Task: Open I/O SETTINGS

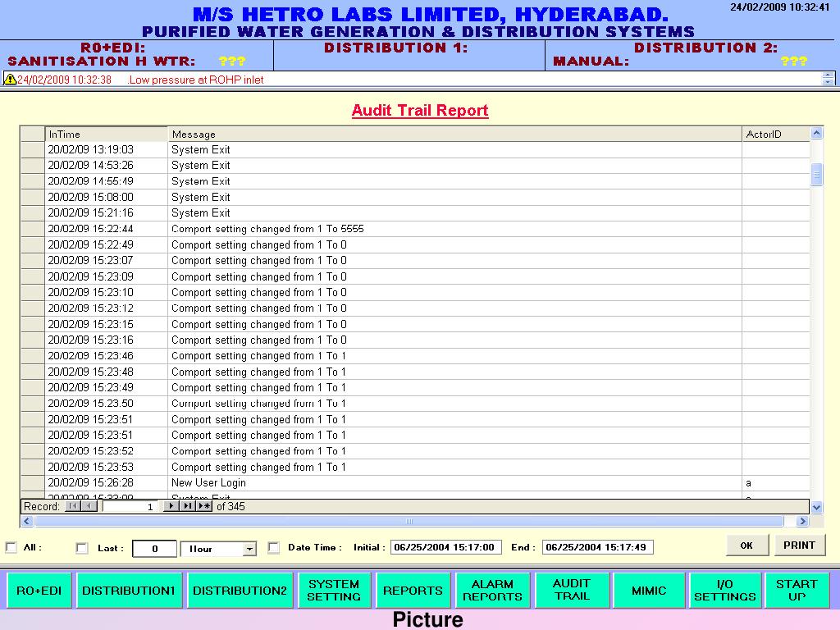Action: point(725,591)
